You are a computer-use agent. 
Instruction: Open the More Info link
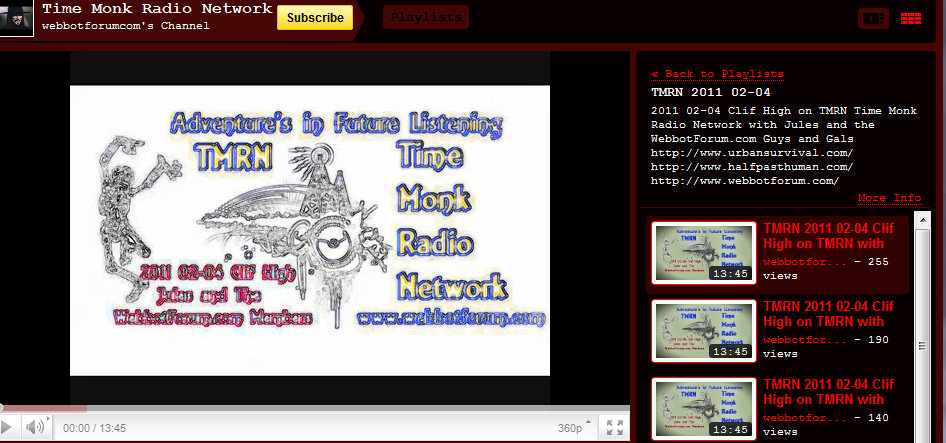[889, 198]
